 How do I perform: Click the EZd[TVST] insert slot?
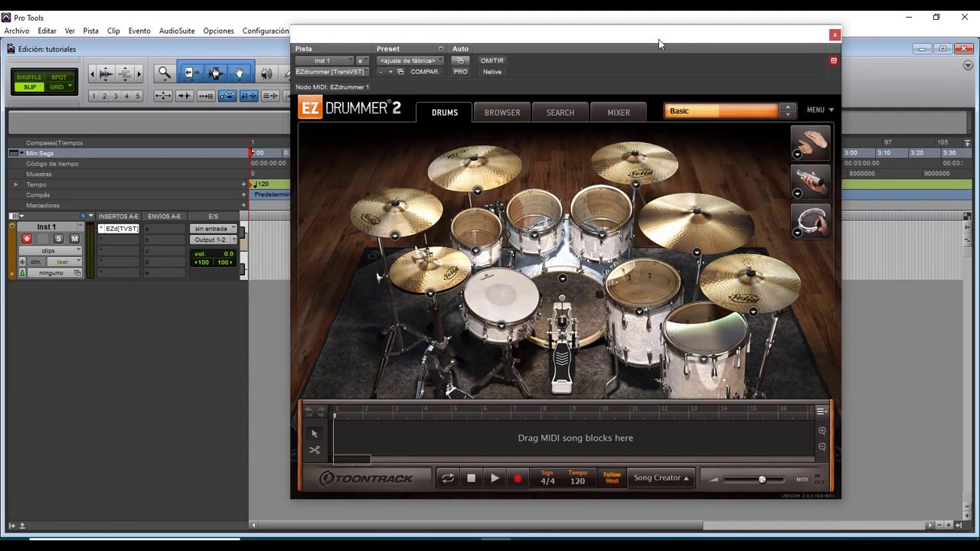(x=120, y=229)
